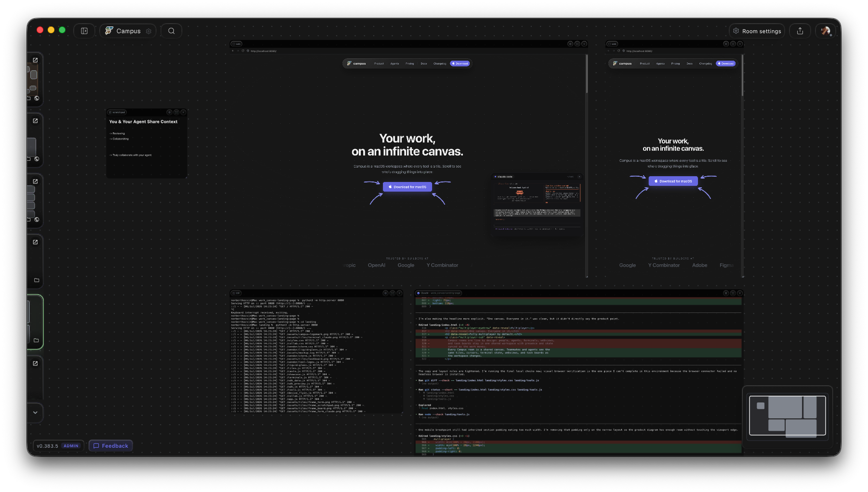This screenshot has width=868, height=492.
Task: Click Pricing in large web tile navbar
Action: pyautogui.click(x=410, y=64)
